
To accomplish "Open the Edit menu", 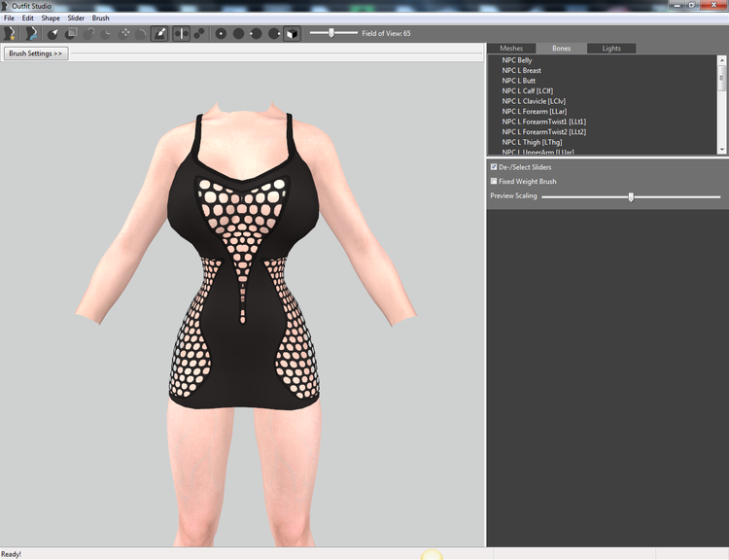I will click(28, 18).
